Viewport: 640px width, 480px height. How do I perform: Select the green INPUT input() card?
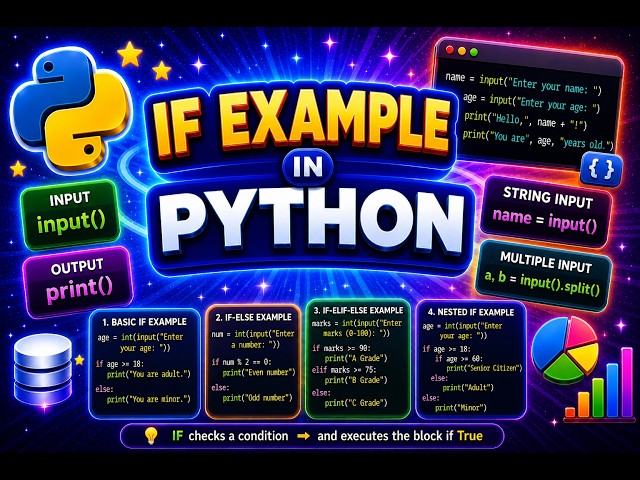click(70, 214)
